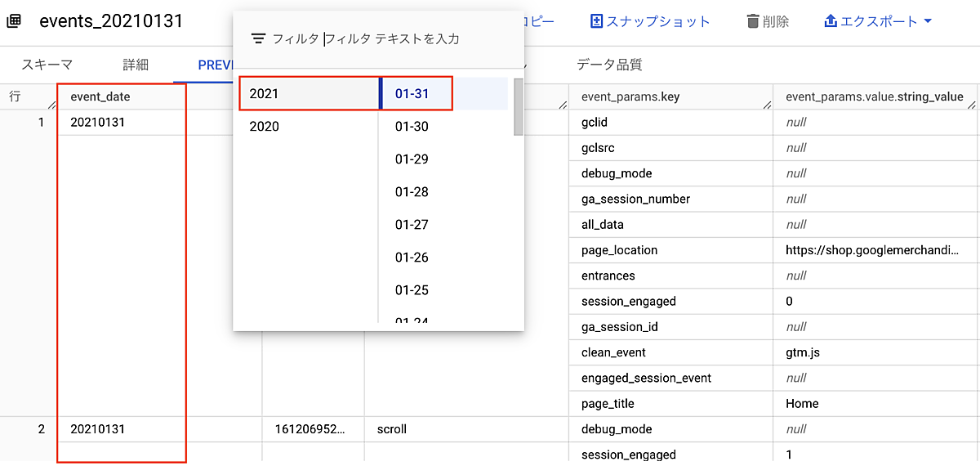Screen dimensions: 980x466
Task: Click the event_params.key column resize handle
Action: pyautogui.click(x=767, y=104)
